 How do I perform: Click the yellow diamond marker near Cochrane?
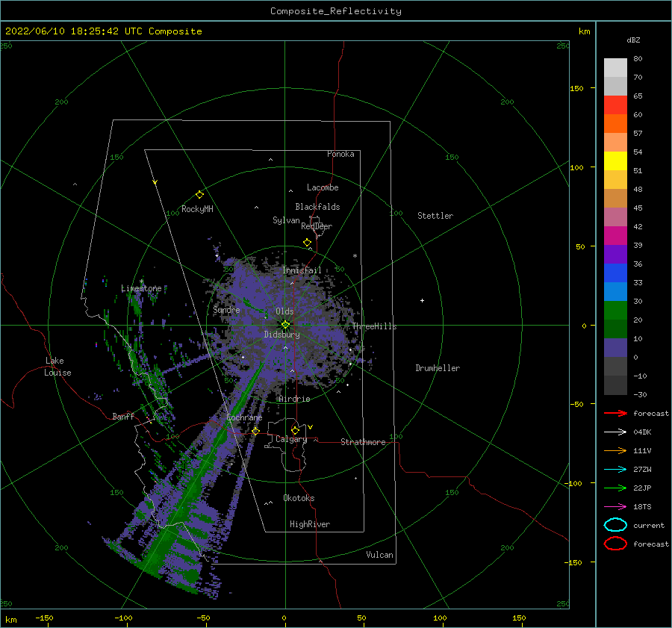click(256, 431)
